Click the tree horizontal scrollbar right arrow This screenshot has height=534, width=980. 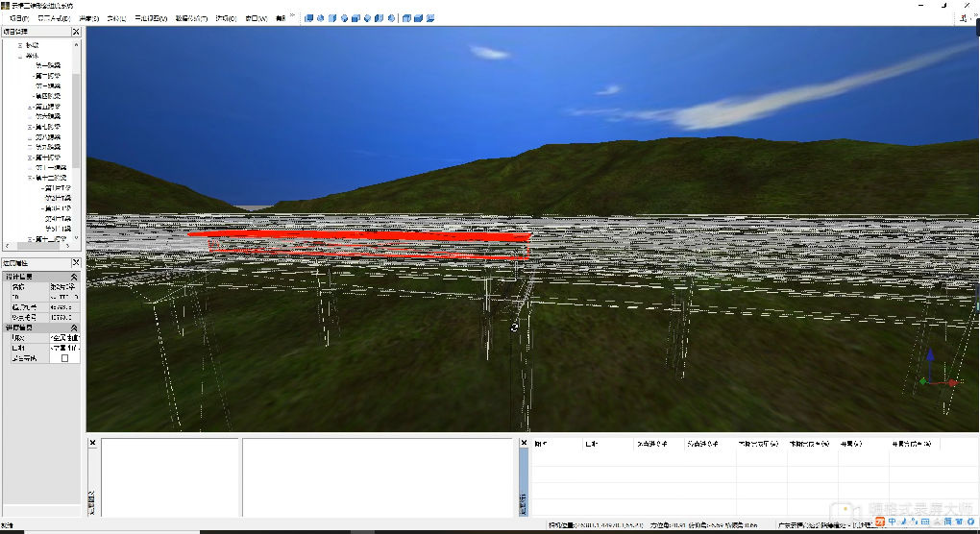coord(68,246)
